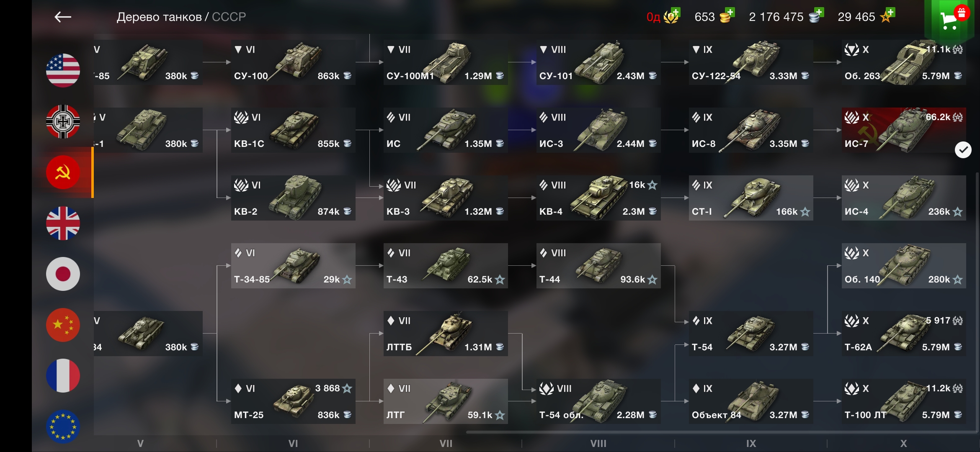Open the ИС-3 tier VIII tank
The width and height of the screenshot is (980, 452).
[598, 130]
